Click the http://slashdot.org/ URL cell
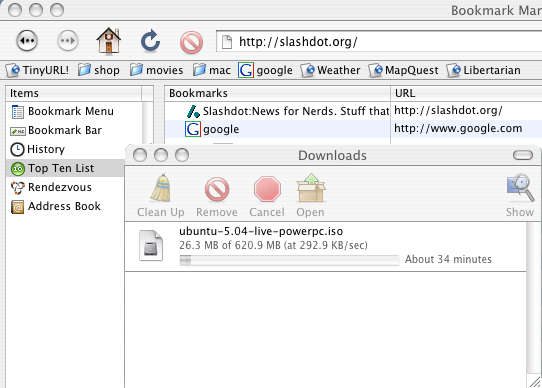The height and width of the screenshot is (388, 542). (448, 110)
